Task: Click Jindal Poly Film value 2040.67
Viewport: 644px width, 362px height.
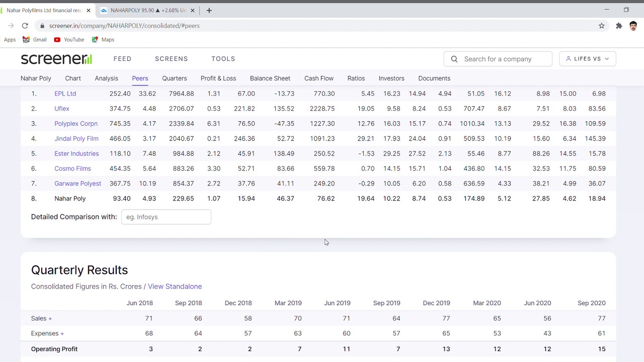Action: [181, 139]
